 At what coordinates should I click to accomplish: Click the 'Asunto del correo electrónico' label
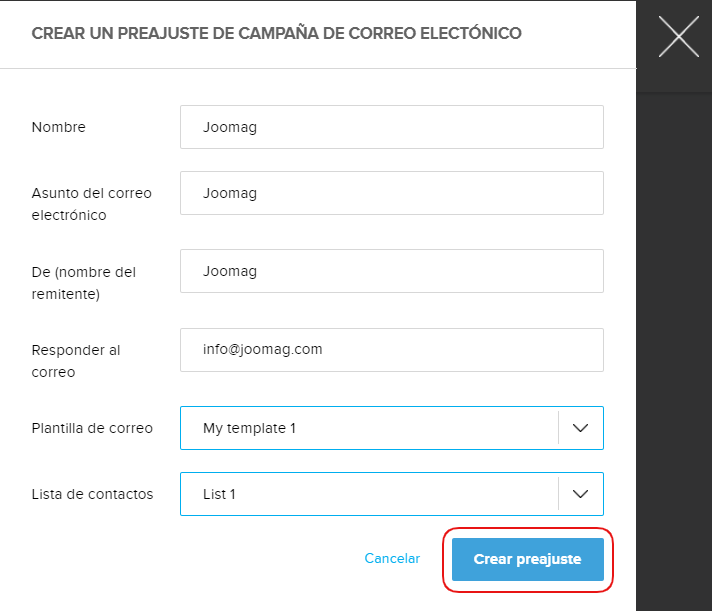(91, 203)
